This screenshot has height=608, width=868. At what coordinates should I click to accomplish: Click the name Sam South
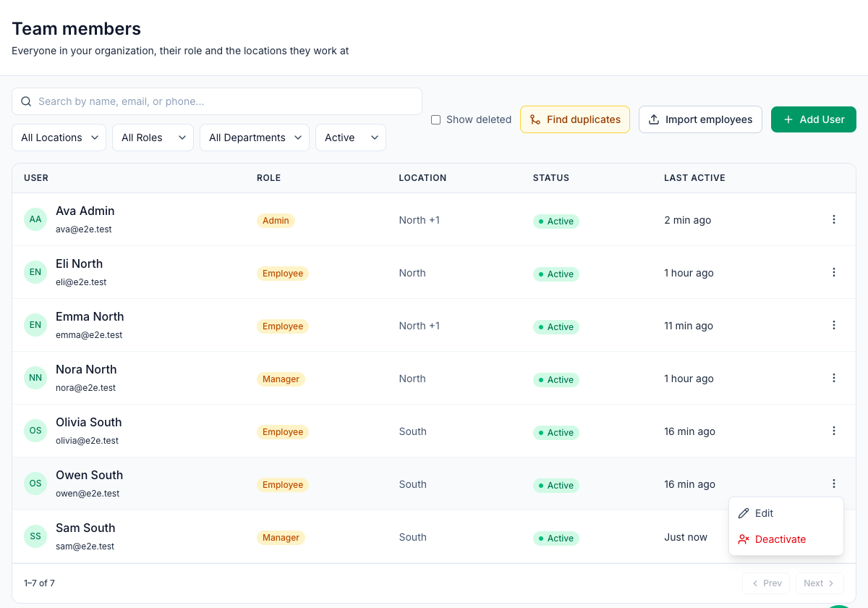tap(85, 528)
